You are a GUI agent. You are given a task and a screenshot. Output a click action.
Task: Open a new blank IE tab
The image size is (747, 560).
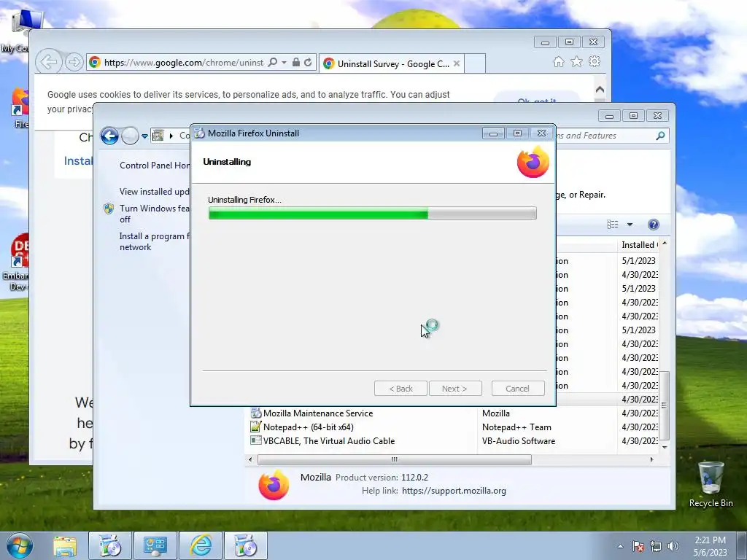point(474,63)
